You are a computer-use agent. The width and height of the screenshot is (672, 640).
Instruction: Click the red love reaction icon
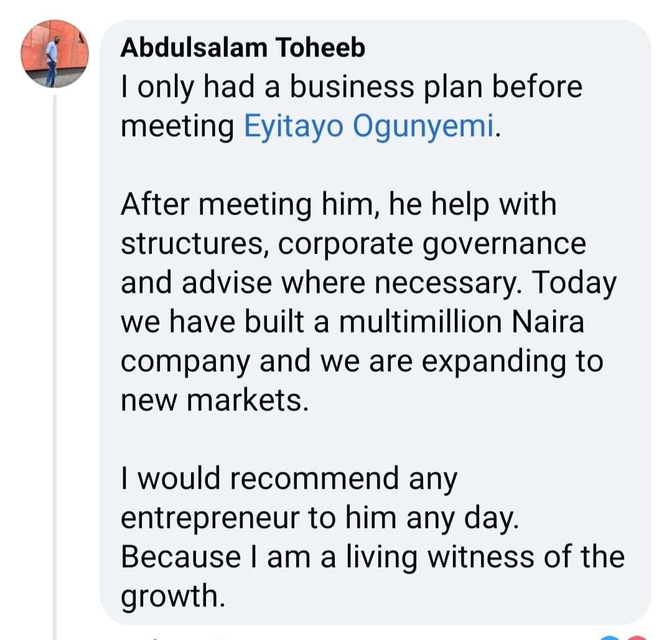[637, 636]
